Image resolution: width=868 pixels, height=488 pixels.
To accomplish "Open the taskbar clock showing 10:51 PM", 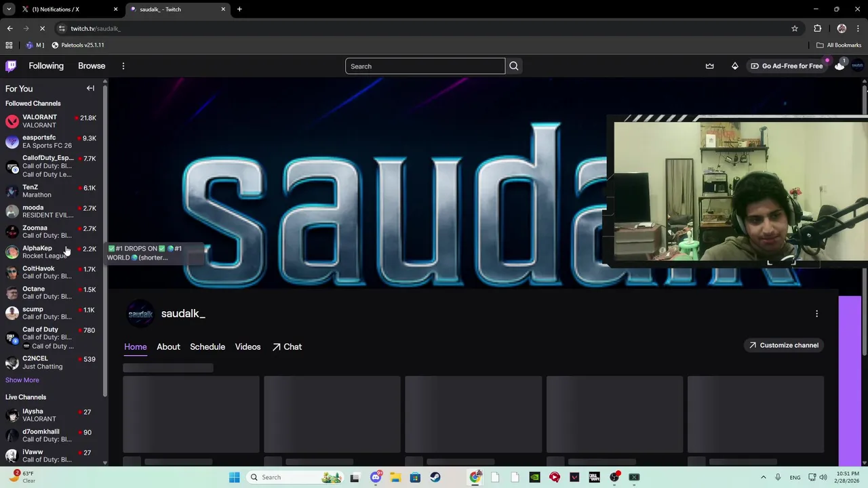I will (848, 477).
